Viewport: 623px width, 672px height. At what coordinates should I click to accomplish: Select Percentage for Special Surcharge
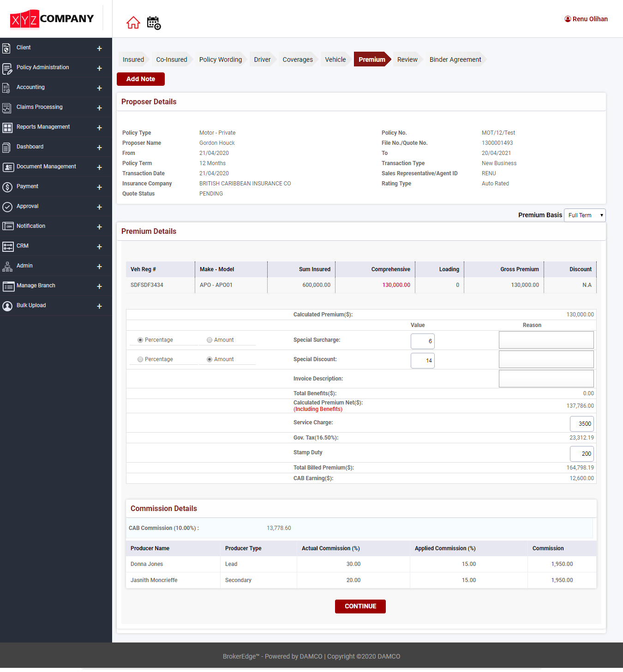point(140,340)
